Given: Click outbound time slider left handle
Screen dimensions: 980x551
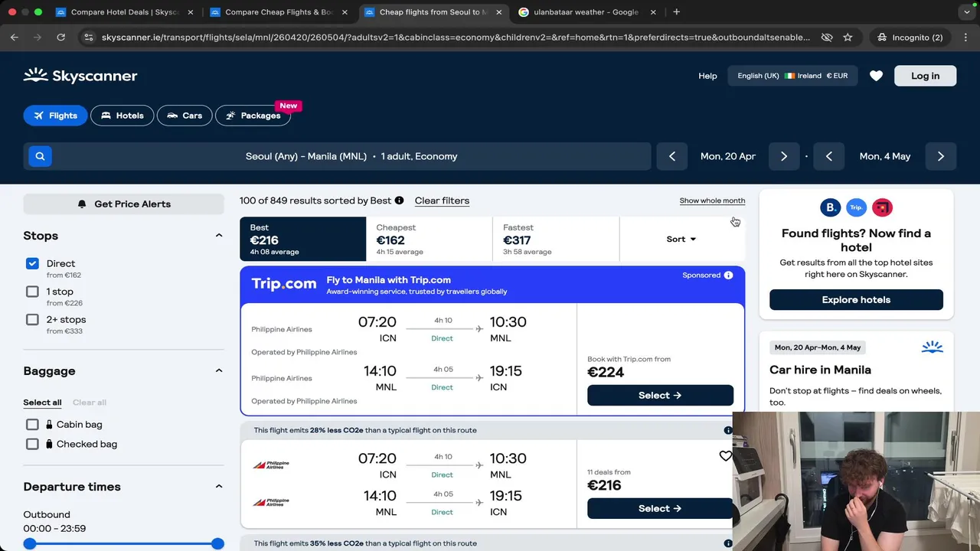Looking at the screenshot, I should point(30,543).
